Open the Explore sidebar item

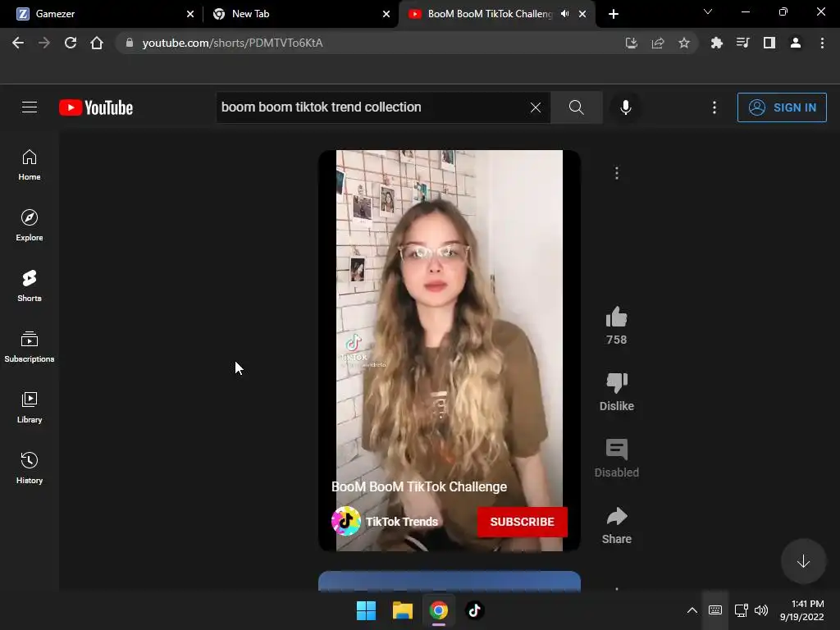tap(30, 226)
